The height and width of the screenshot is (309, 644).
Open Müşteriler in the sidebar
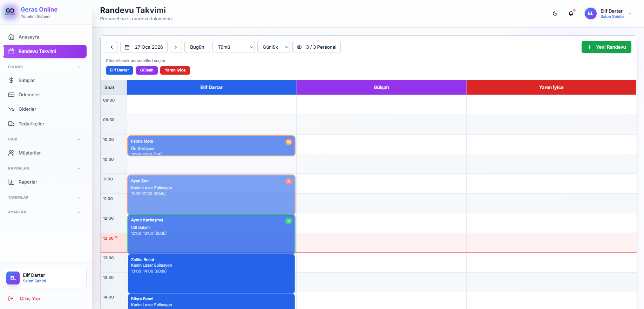(29, 153)
